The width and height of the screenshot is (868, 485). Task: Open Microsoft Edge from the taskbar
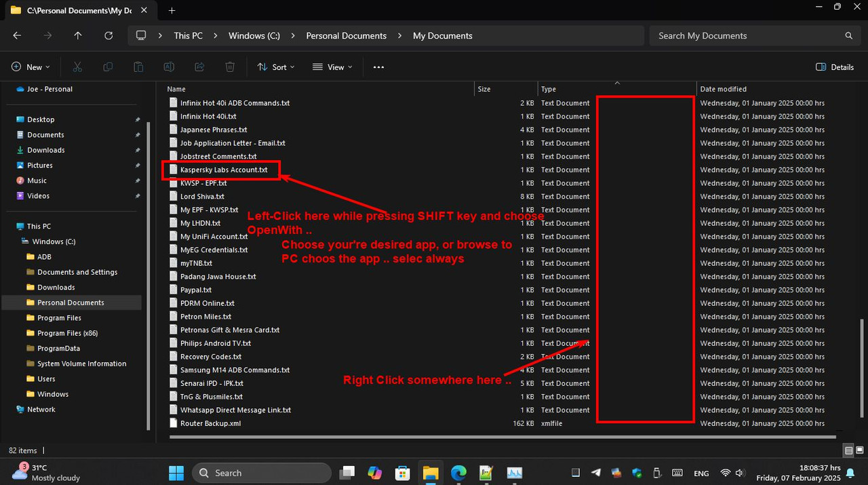point(458,473)
